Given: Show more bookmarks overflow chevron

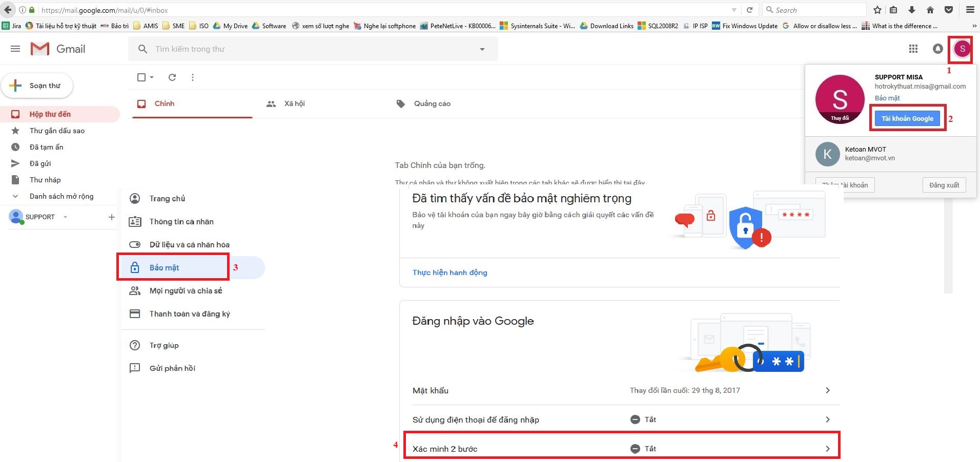Looking at the screenshot, I should [x=974, y=26].
